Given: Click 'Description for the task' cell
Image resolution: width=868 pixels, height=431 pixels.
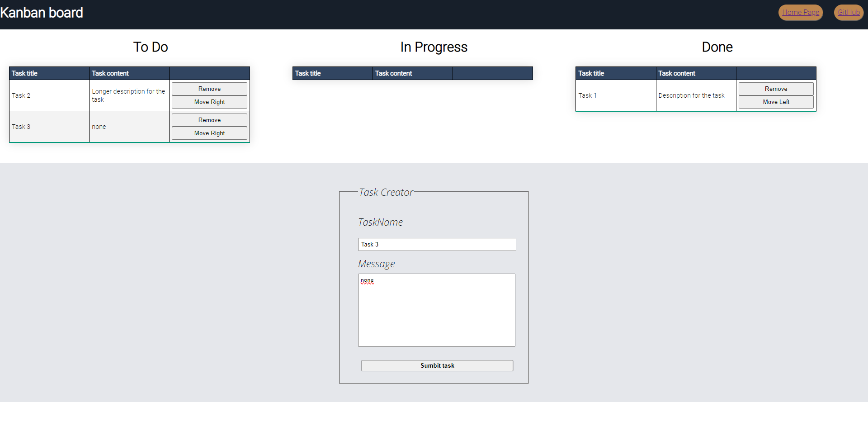Looking at the screenshot, I should (696, 95).
